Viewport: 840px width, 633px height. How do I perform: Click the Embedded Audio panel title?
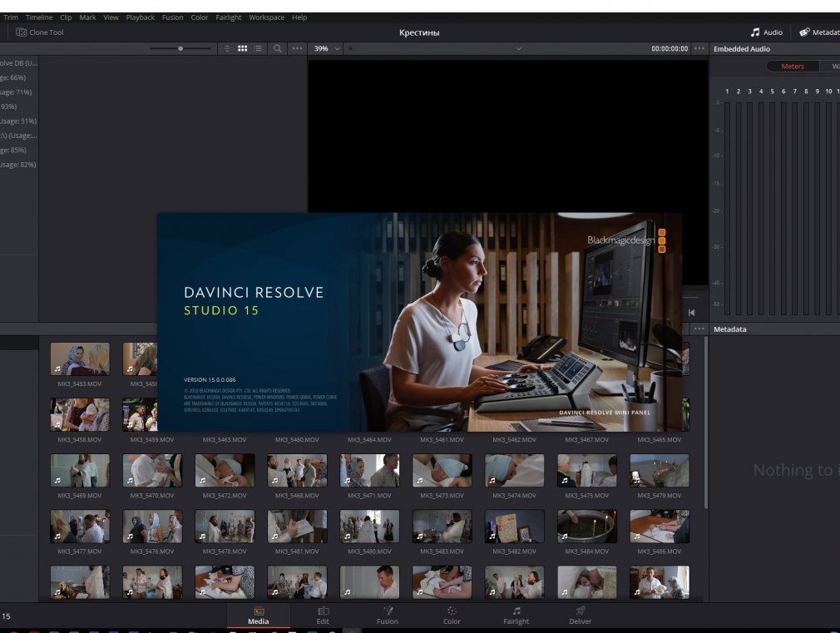742,49
